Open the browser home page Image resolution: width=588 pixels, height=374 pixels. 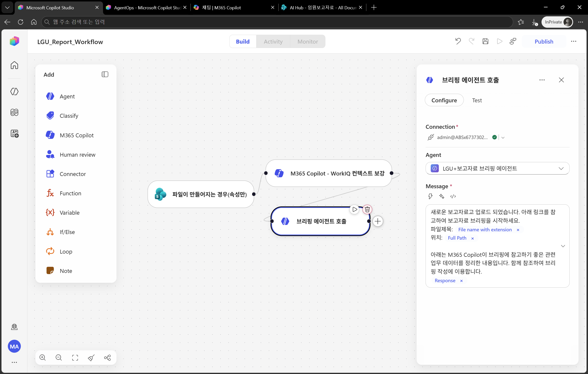(34, 22)
